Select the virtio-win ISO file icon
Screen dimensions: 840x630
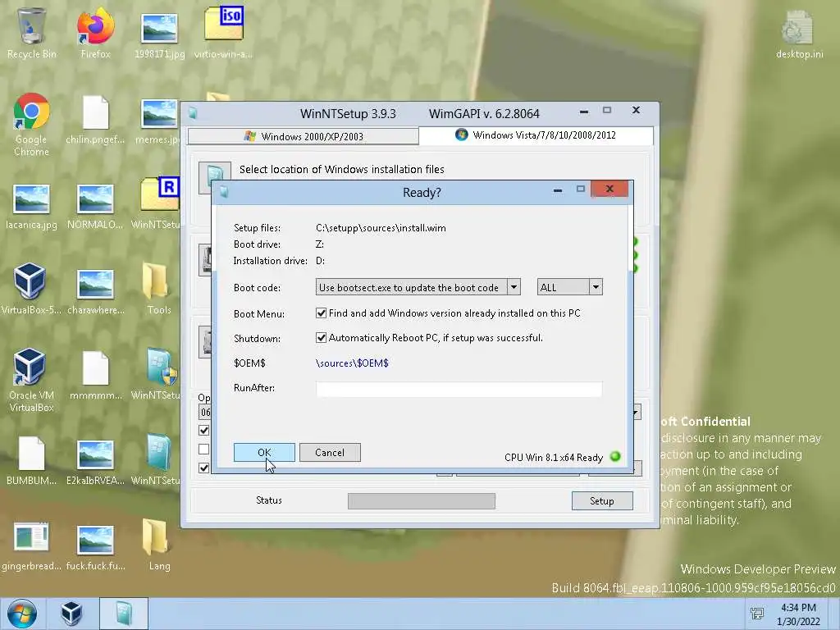[x=223, y=32]
